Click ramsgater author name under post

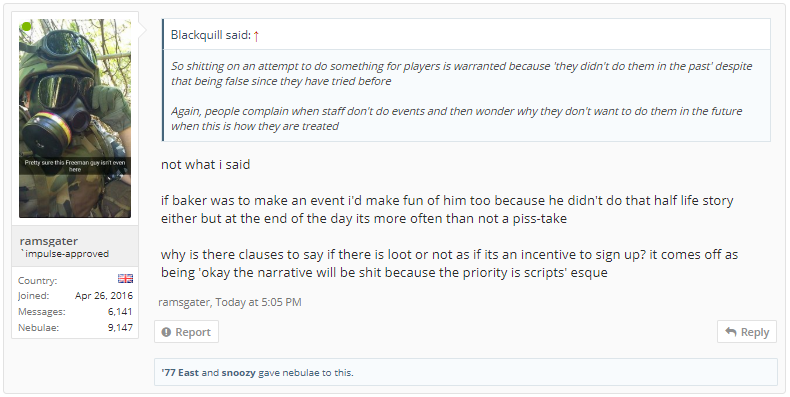(x=184, y=302)
